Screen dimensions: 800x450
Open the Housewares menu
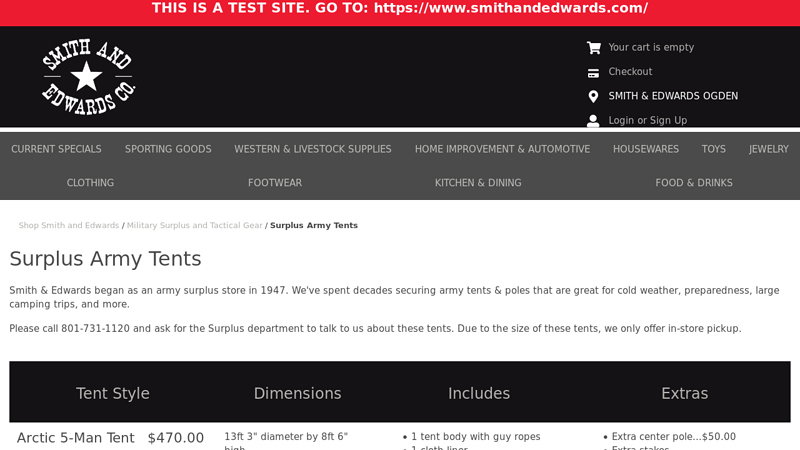point(646,149)
